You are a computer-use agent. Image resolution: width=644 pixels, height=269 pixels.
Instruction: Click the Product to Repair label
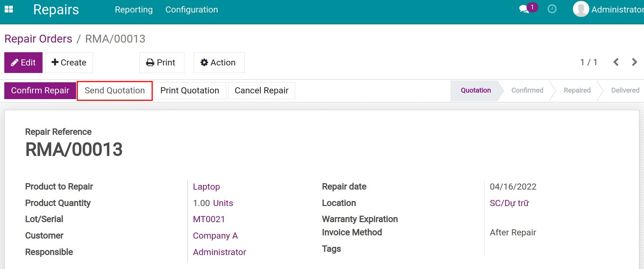(59, 187)
